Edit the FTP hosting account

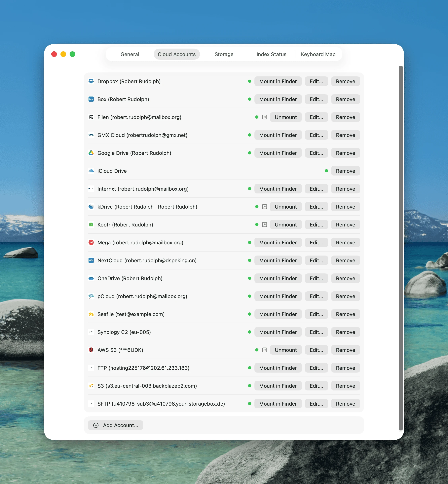[x=316, y=368]
